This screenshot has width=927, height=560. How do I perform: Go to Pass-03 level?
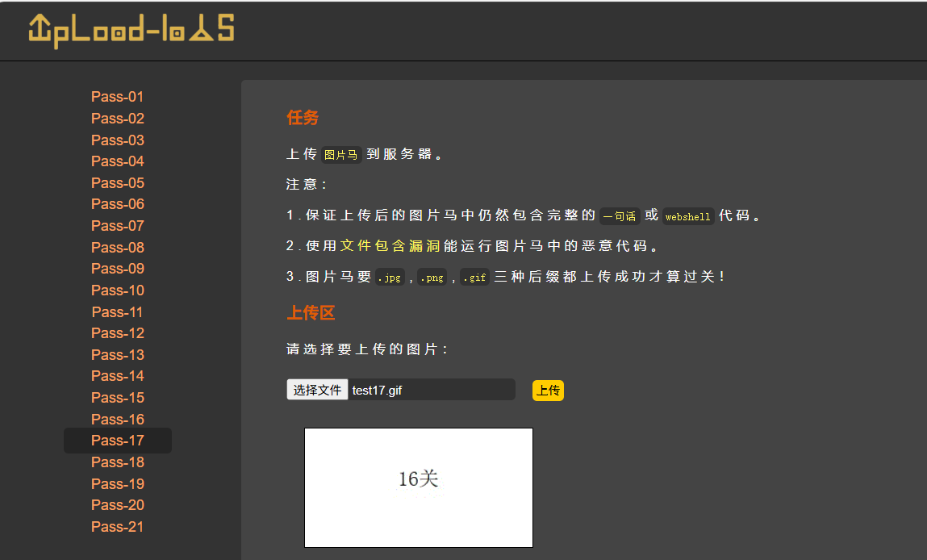[x=118, y=140]
